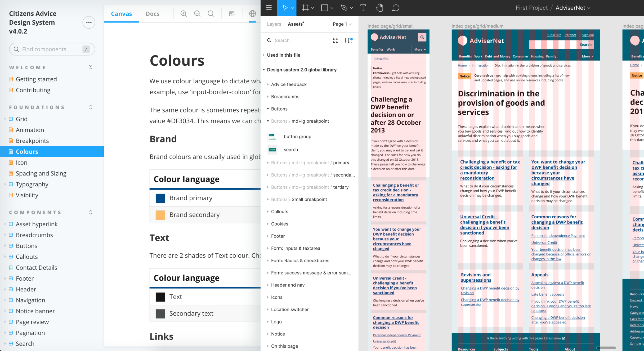Expand the Location switcher assets group
Viewport: 644px width, 351px height.
pyautogui.click(x=268, y=309)
